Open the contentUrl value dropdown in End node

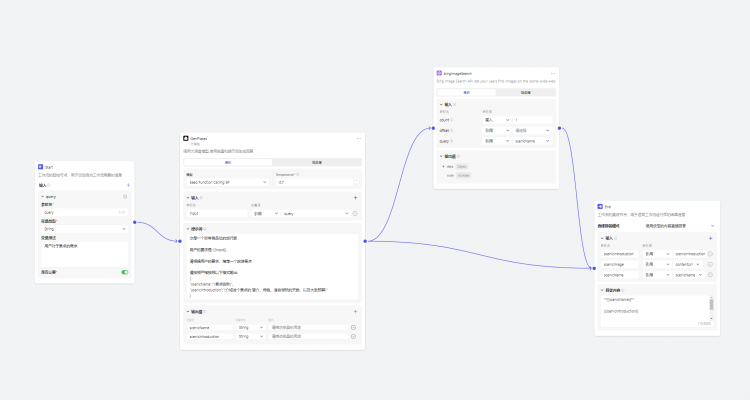point(688,265)
